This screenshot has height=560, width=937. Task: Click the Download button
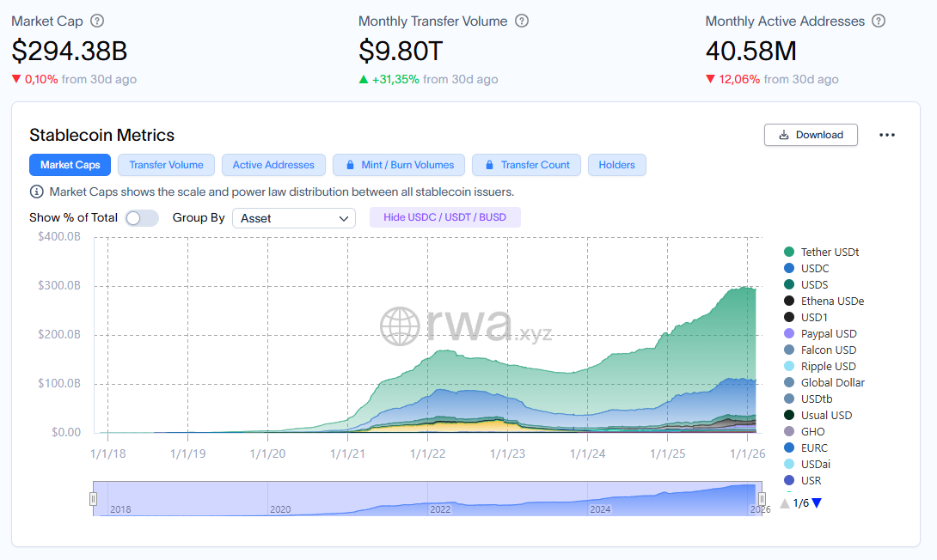(811, 135)
